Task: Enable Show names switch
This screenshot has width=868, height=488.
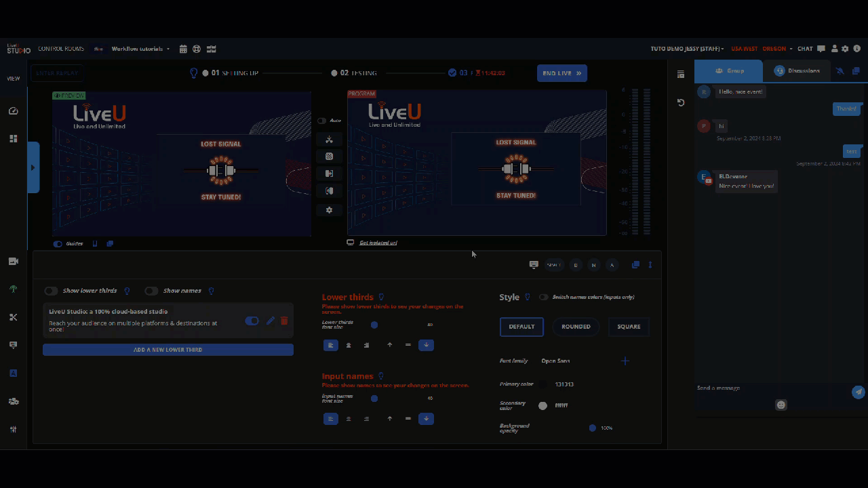Action: [151, 291]
